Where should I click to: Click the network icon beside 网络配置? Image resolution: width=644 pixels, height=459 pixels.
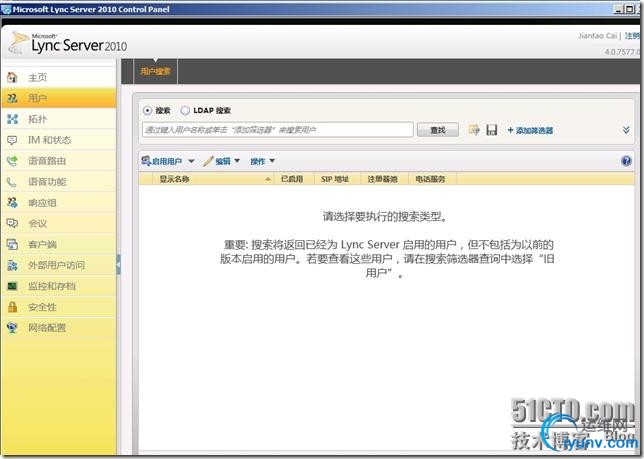pos(12,328)
